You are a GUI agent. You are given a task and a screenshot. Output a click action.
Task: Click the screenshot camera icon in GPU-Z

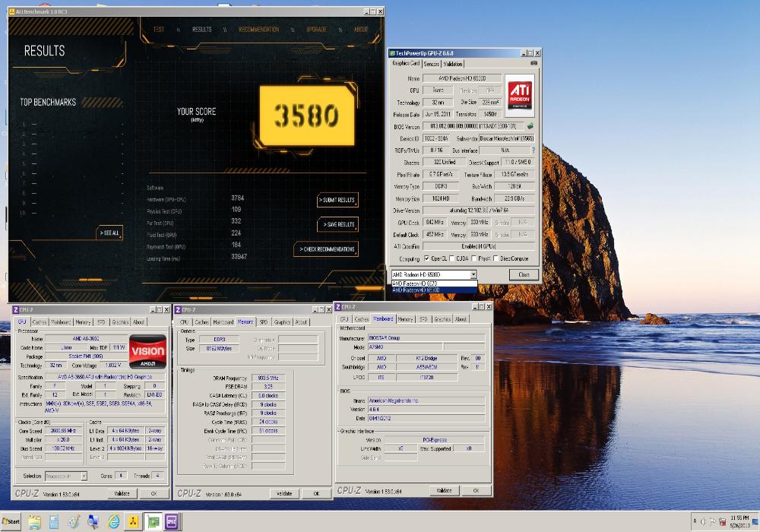tap(534, 63)
